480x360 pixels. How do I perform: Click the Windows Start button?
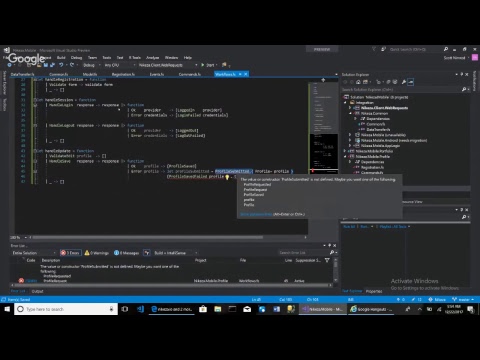(7, 309)
